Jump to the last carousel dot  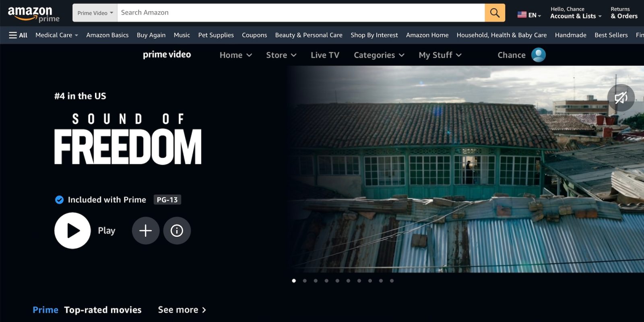(x=392, y=281)
